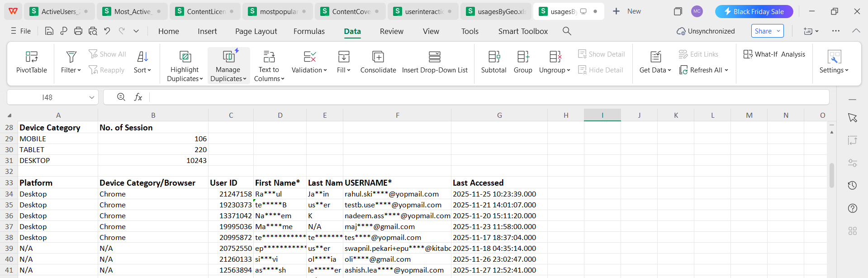The image size is (868, 278).
Task: Click the Undo arrow icon
Action: tap(107, 31)
